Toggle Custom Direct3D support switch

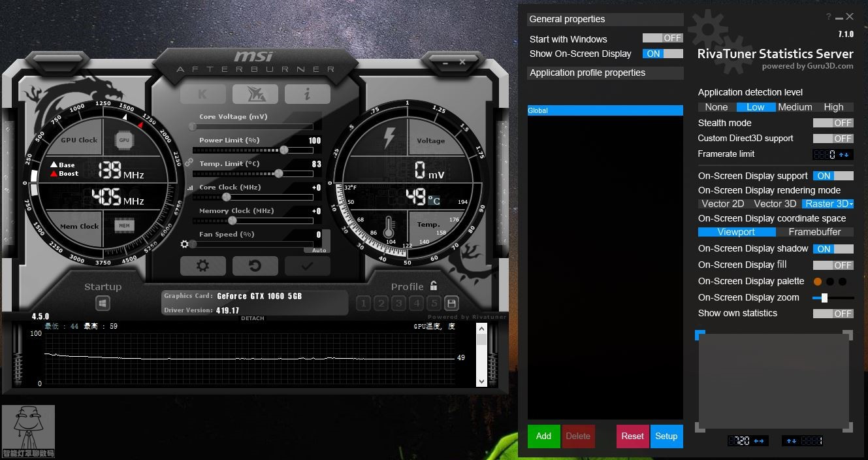833,139
